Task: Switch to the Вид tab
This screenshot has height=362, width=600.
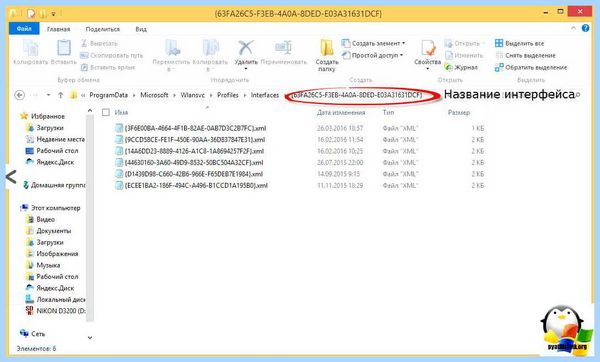Action: pos(141,29)
